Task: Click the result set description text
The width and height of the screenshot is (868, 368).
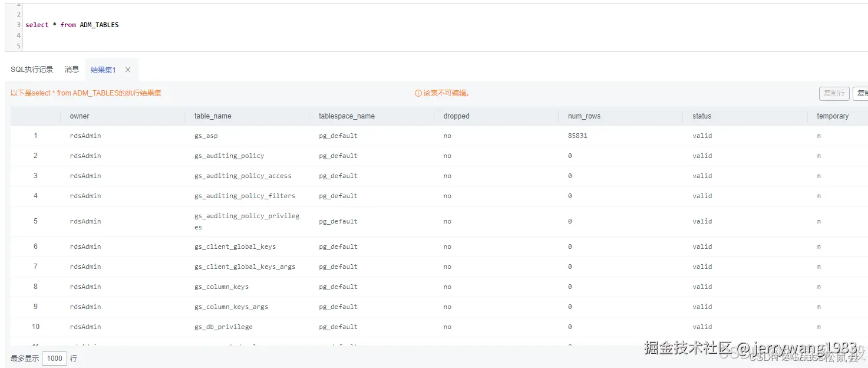Action: point(86,93)
